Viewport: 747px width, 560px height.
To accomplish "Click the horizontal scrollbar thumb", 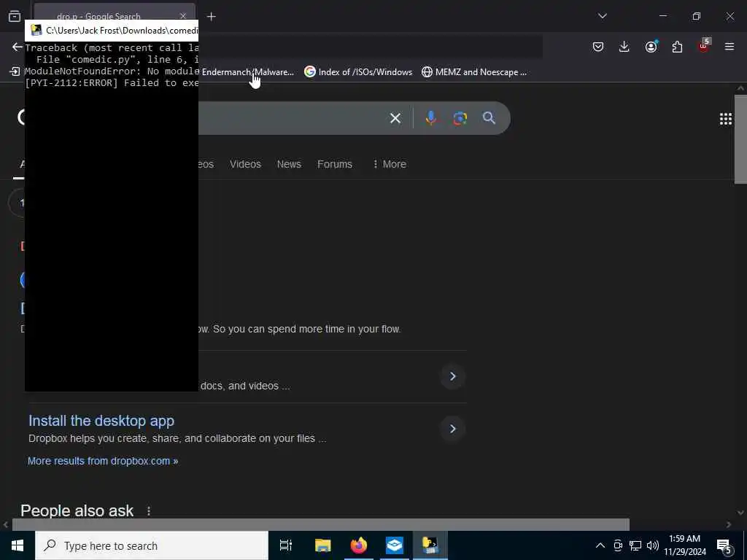I will 321,524.
